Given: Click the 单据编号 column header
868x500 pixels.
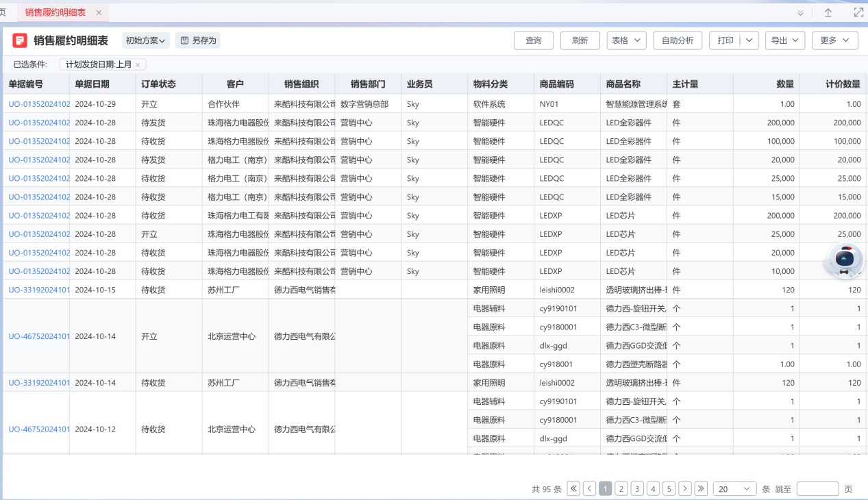Looking at the screenshot, I should pyautogui.click(x=36, y=84).
